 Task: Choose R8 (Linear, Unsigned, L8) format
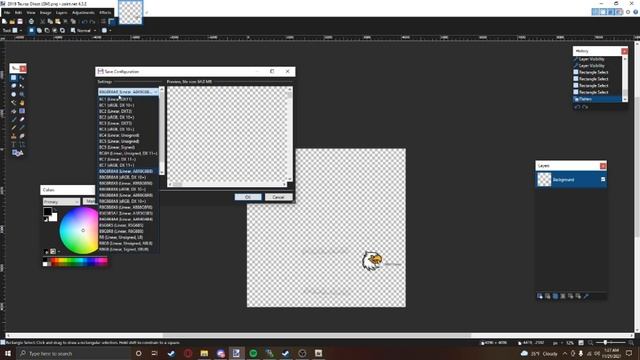tap(128, 237)
